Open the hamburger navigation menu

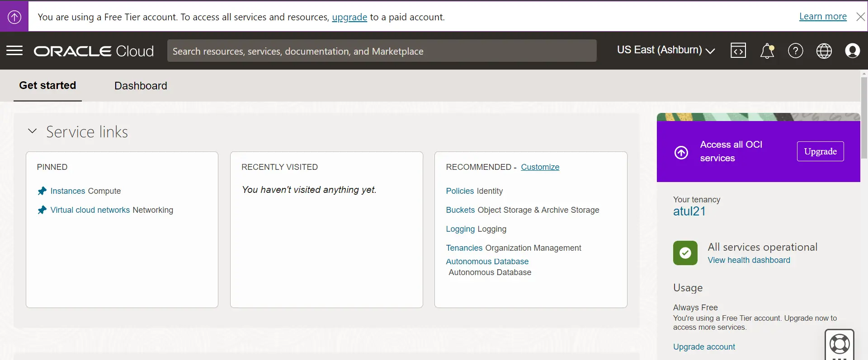pyautogui.click(x=14, y=51)
